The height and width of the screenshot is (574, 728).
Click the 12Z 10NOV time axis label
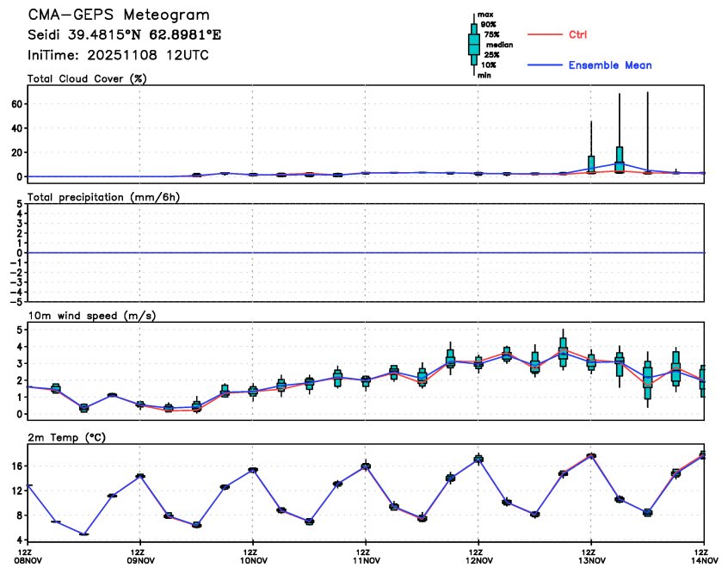254,556
